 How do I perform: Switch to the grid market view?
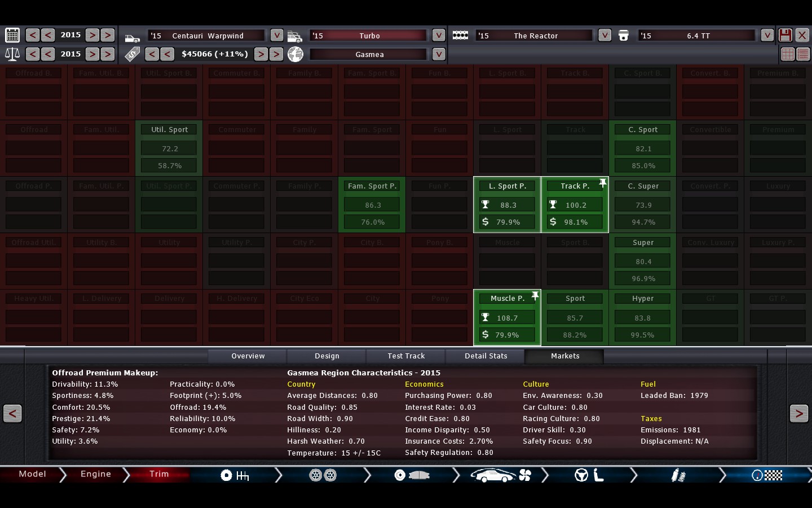[788, 54]
